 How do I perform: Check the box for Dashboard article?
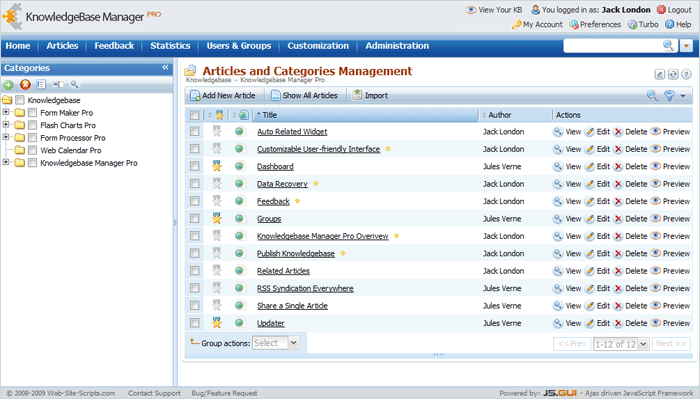pyautogui.click(x=195, y=166)
